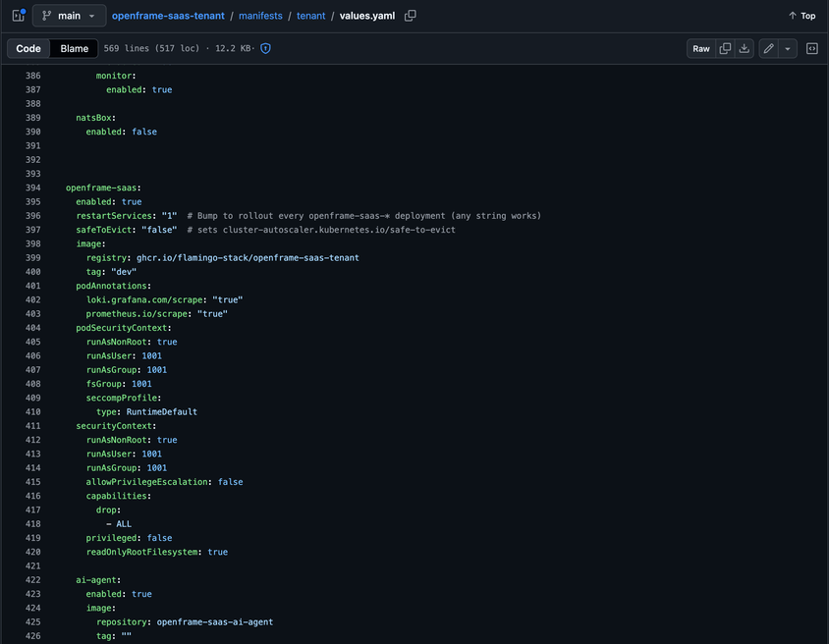This screenshot has width=829, height=644.
Task: Click the podAnnotations key
Action: (111, 286)
